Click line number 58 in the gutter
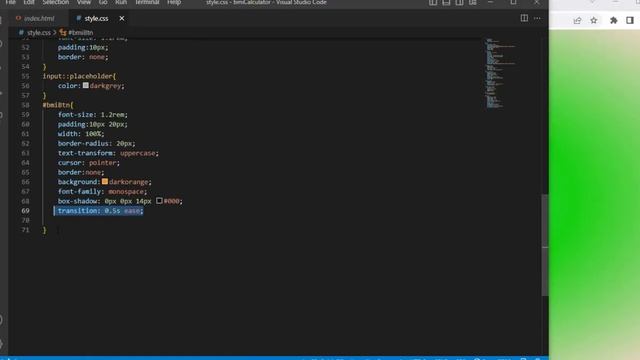 point(25,105)
